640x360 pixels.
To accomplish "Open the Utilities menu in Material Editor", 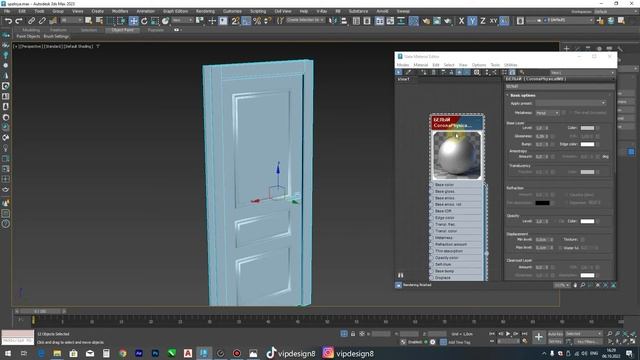I will point(511,65).
